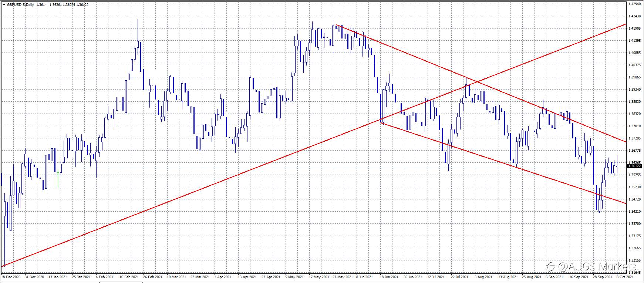The width and height of the screenshot is (644, 283).
Task: Click the 8 Jun 2021 date label
Action: pyautogui.click(x=365, y=276)
